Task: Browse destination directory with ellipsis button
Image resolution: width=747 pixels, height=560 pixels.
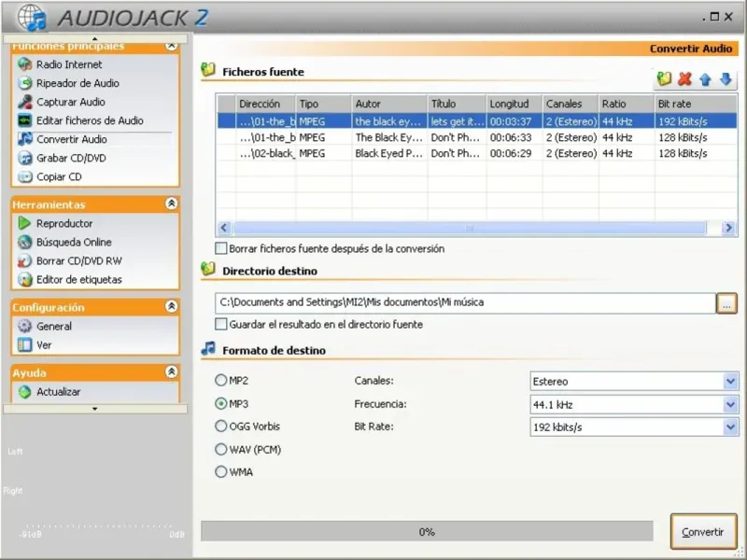Action: (x=726, y=303)
